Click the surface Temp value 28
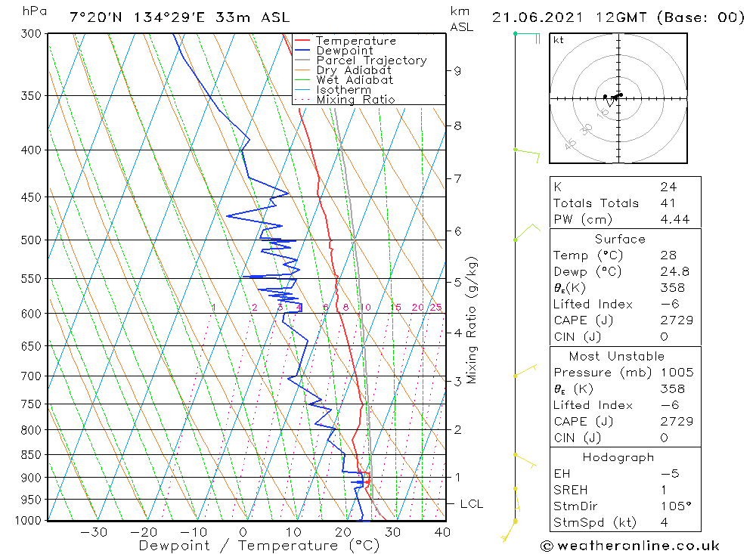 pos(669,255)
